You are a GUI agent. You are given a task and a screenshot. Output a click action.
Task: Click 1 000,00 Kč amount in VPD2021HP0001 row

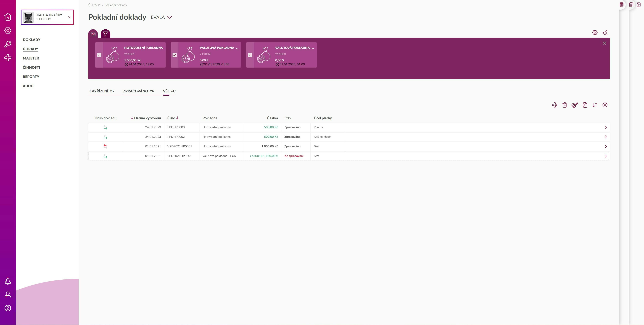(269, 146)
